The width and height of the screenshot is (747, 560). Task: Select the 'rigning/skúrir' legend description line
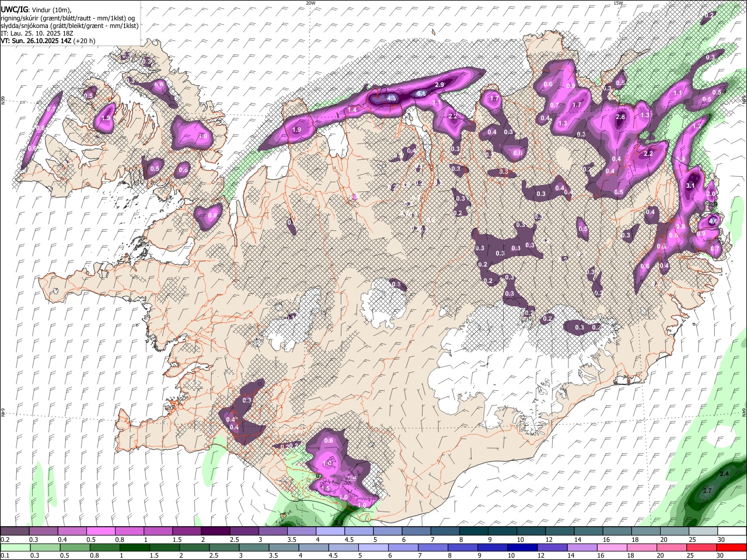68,18
